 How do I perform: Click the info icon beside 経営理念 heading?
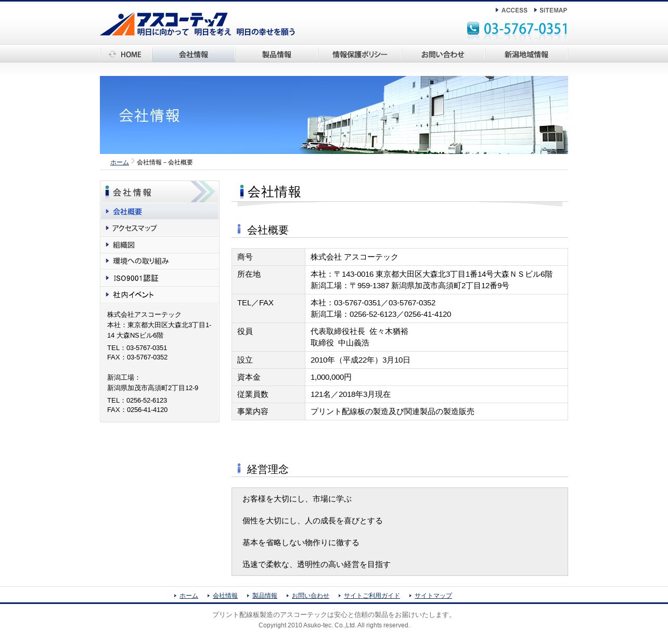point(239,469)
